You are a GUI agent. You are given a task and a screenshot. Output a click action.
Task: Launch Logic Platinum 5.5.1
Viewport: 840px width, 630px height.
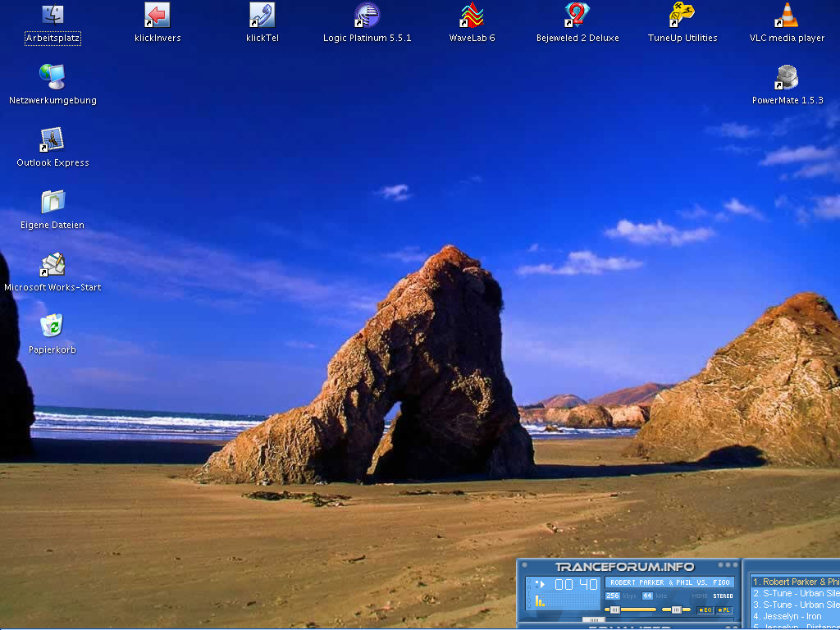367,15
